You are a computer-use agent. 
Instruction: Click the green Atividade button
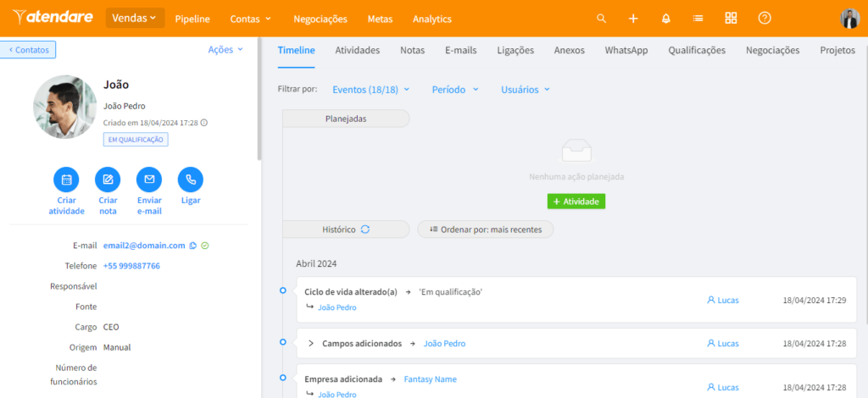[x=576, y=202]
